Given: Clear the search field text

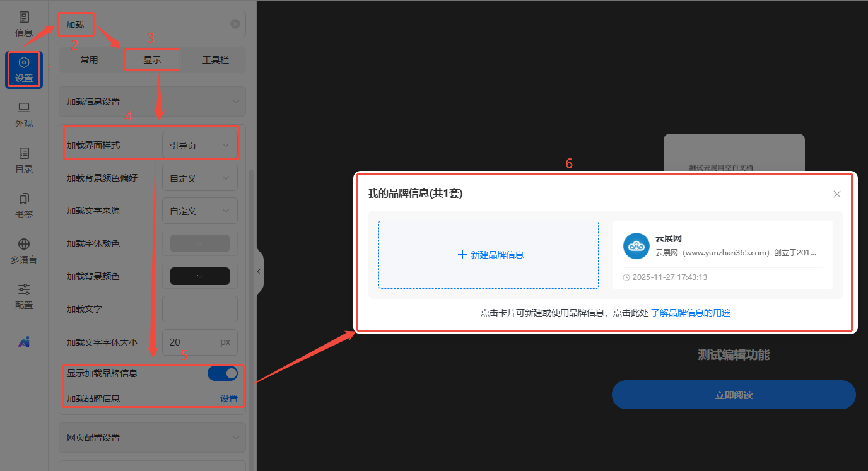Looking at the screenshot, I should click(x=235, y=24).
